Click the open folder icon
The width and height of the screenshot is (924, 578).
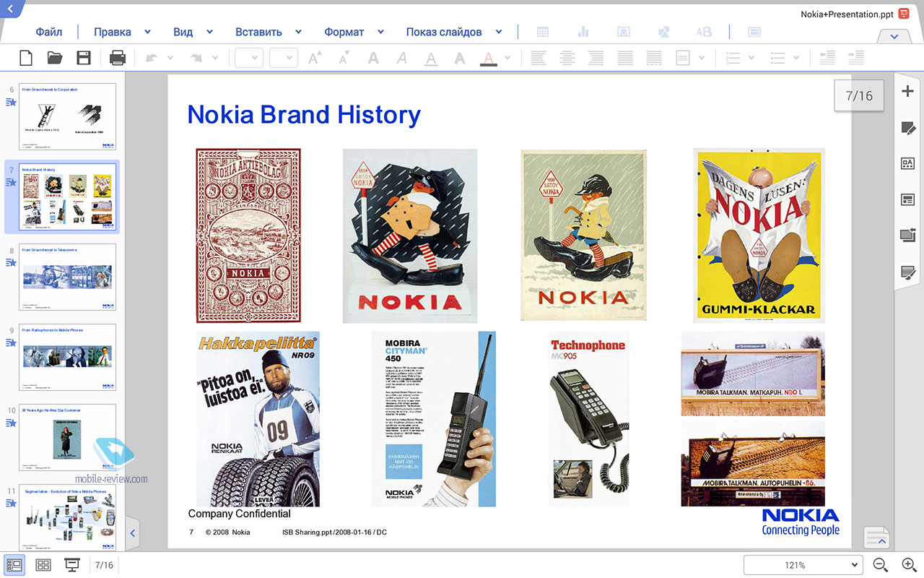pos(55,58)
